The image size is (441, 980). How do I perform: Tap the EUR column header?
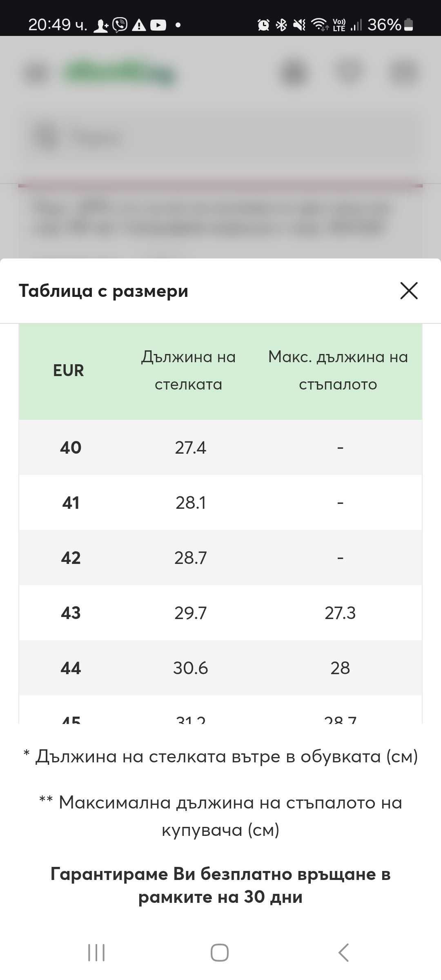[69, 371]
